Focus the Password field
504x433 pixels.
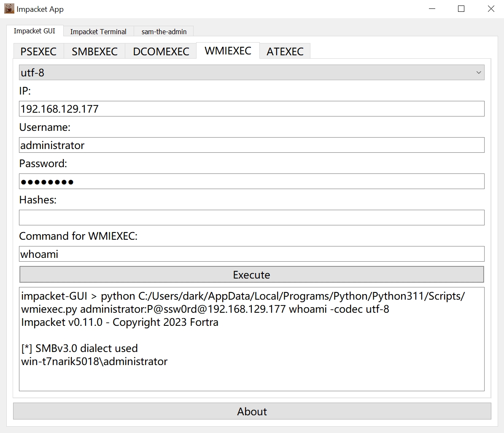tap(252, 181)
